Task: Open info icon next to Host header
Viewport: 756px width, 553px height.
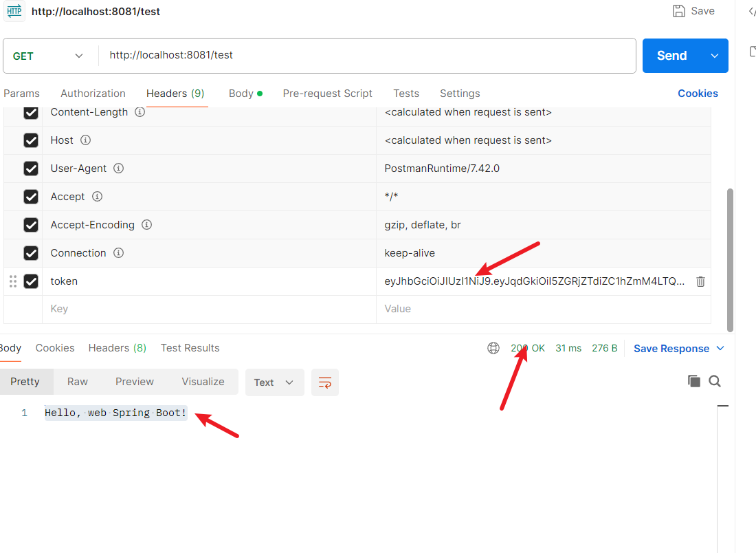Action: click(85, 140)
